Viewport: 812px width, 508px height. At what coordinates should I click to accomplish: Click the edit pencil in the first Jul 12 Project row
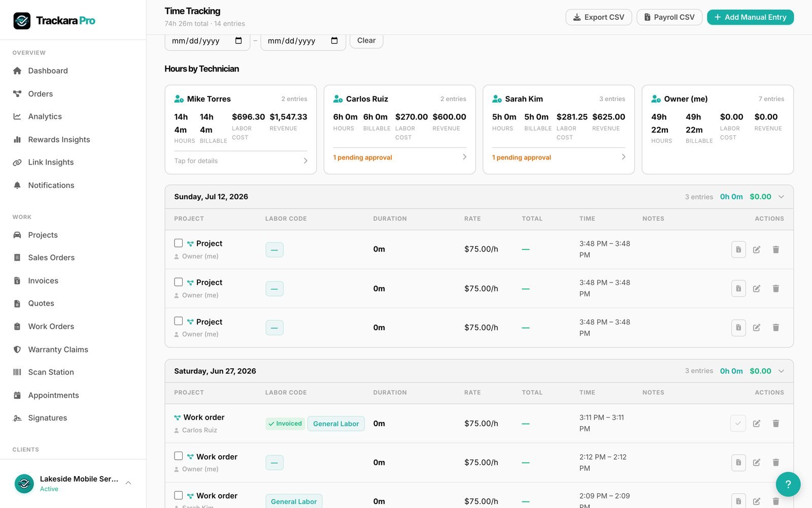coord(757,249)
